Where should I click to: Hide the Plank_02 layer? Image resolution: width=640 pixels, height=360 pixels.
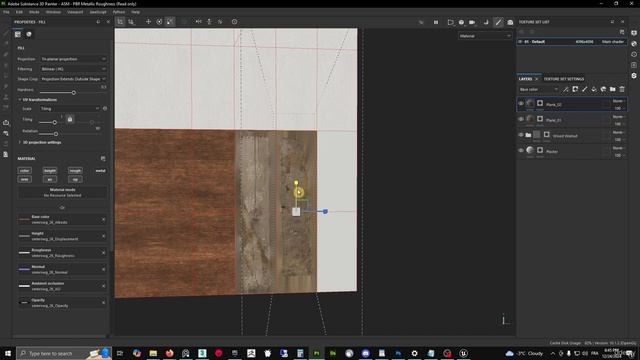point(521,104)
